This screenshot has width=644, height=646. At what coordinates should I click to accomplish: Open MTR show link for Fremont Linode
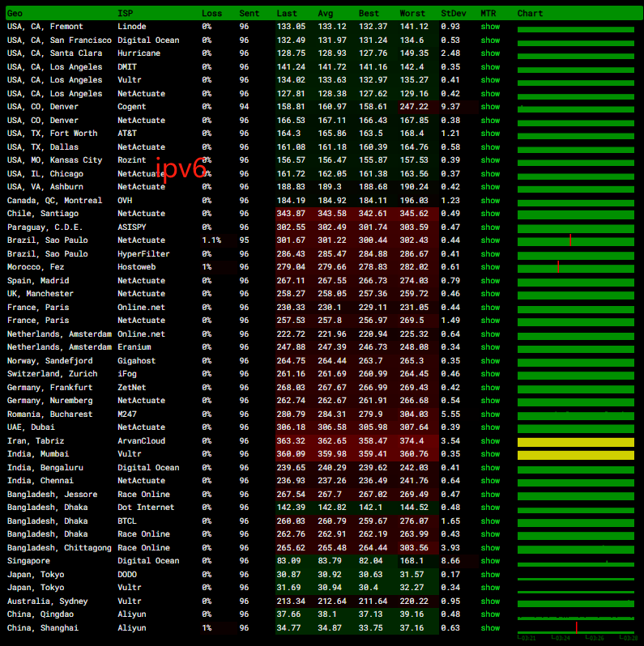pos(490,27)
